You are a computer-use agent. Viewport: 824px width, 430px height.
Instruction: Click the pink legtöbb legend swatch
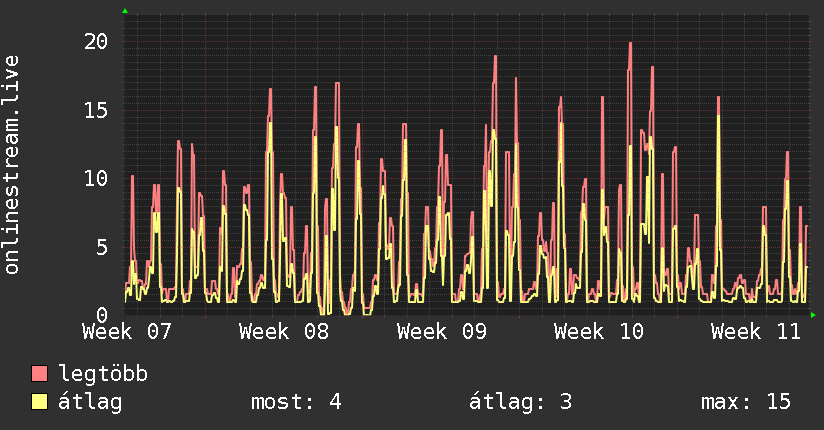click(x=39, y=373)
